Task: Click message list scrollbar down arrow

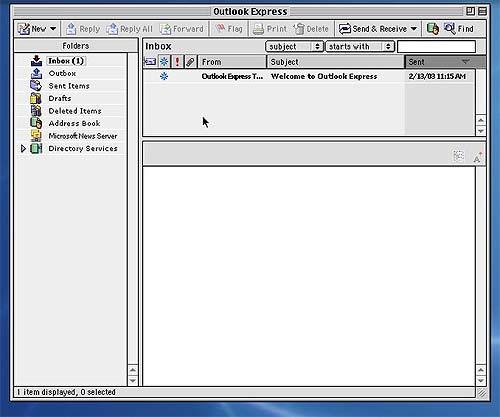Action: [x=481, y=131]
